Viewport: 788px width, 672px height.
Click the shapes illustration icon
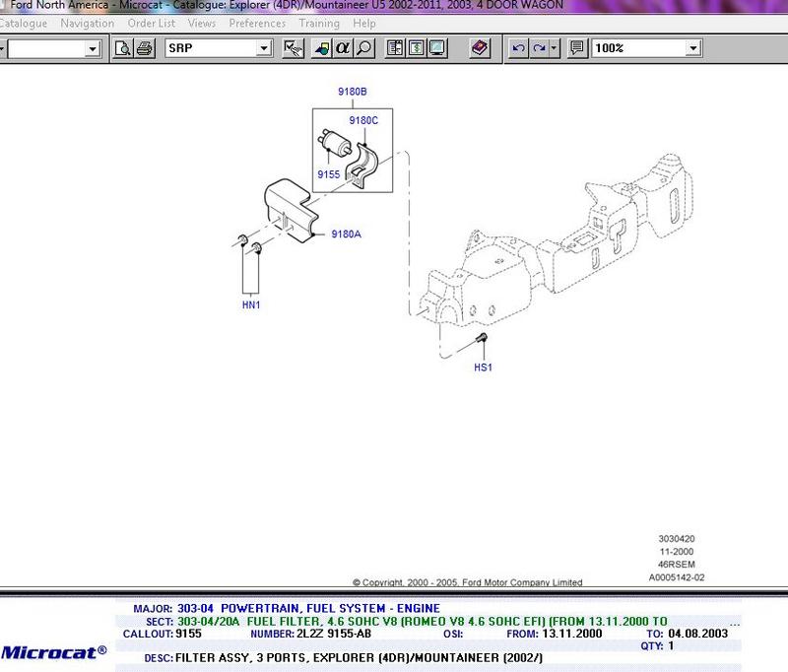pyautogui.click(x=322, y=48)
